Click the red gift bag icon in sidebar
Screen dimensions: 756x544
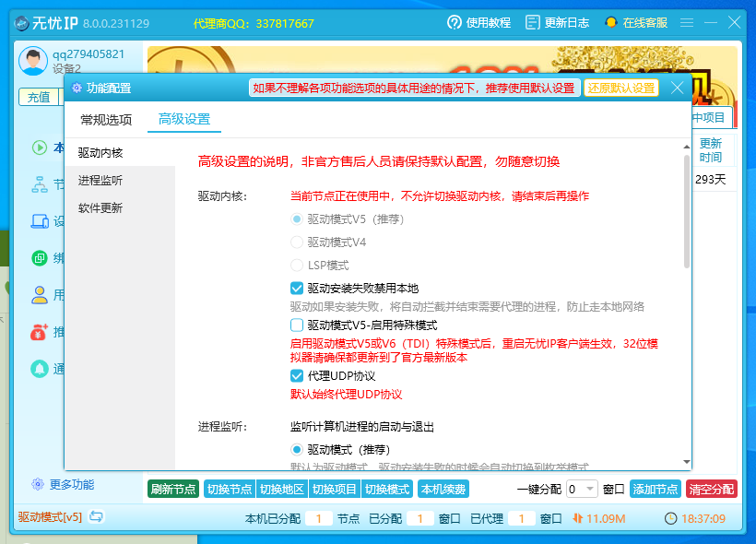pyautogui.click(x=40, y=332)
